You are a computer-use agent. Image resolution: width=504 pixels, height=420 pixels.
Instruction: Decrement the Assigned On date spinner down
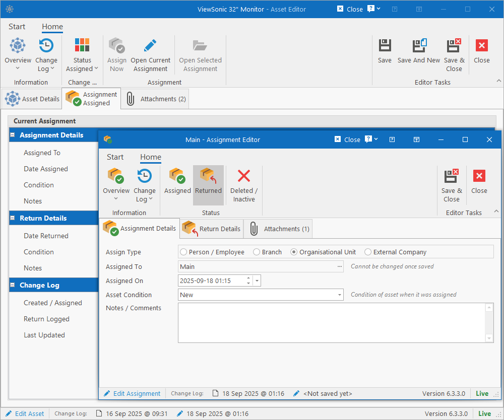pos(248,283)
